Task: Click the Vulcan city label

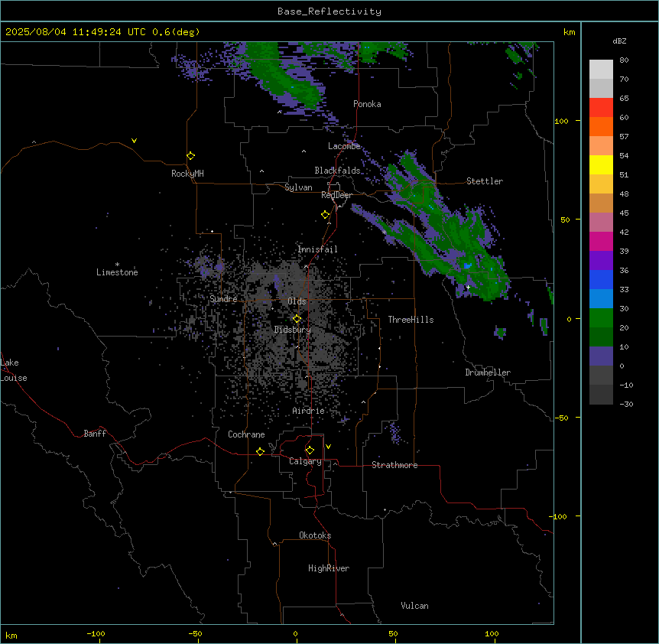Action: click(x=414, y=606)
